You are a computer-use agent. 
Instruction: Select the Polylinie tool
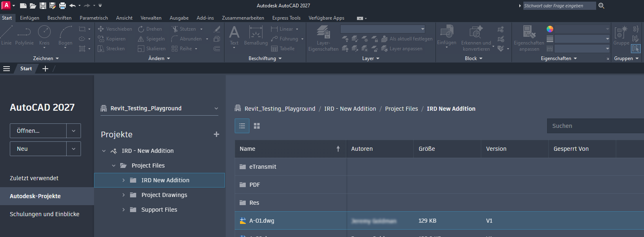25,36
